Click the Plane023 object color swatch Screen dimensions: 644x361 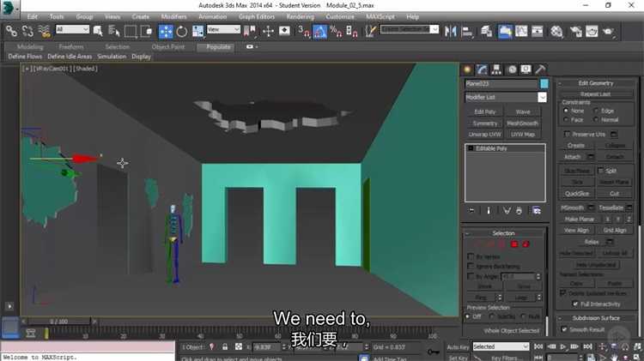[x=544, y=84]
